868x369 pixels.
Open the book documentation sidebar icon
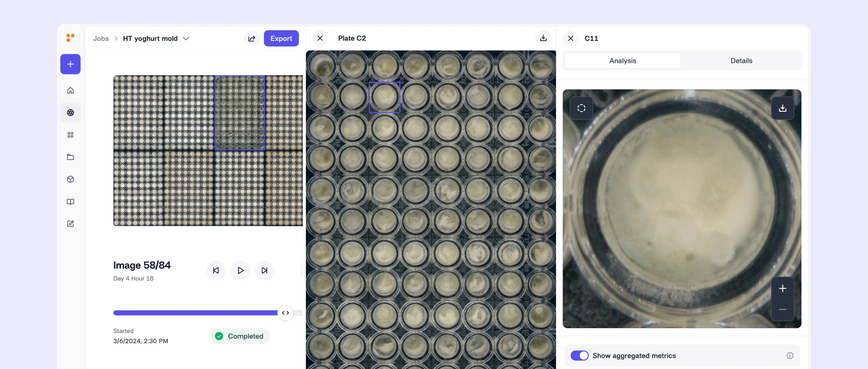click(x=70, y=202)
